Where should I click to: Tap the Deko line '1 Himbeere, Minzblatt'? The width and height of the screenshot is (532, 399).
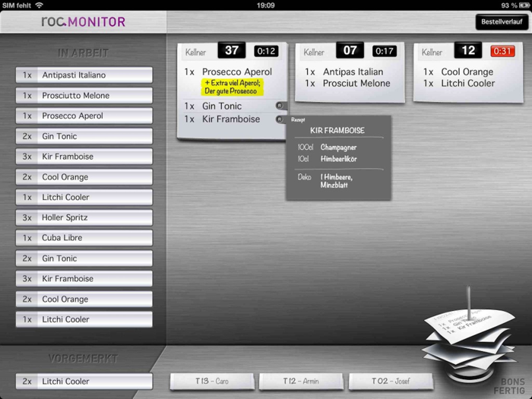pos(337,181)
